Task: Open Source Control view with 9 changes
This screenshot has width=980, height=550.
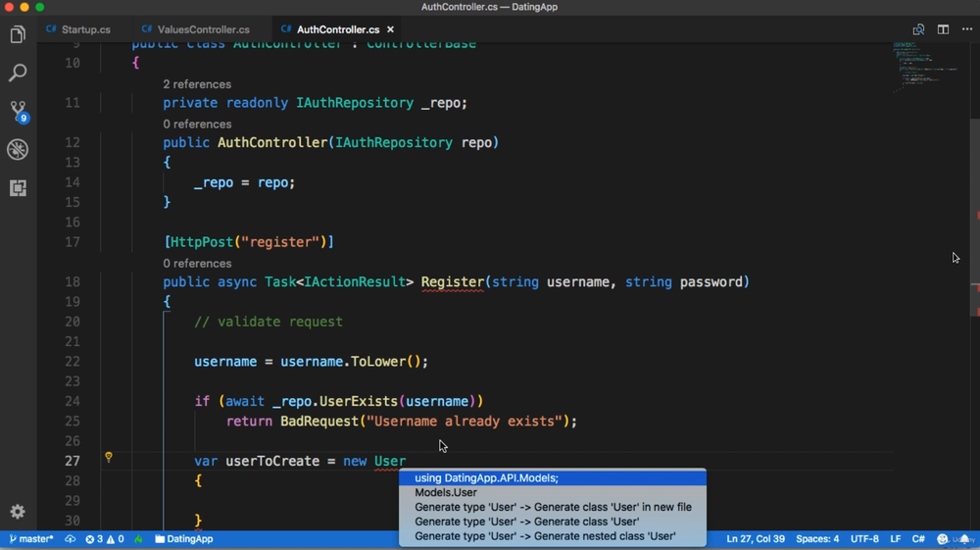Action: point(18,111)
